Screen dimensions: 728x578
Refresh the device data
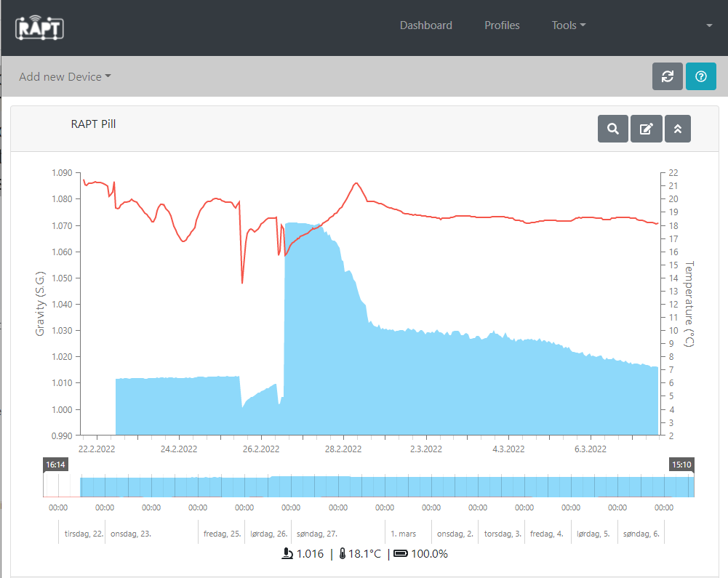coord(667,76)
